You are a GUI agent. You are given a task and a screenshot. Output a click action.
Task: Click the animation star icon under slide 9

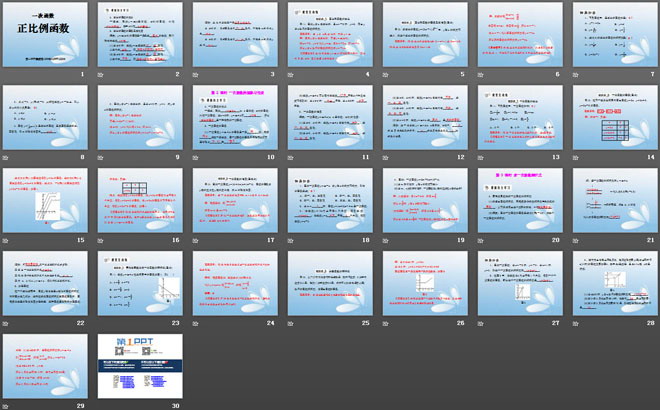(x=101, y=158)
